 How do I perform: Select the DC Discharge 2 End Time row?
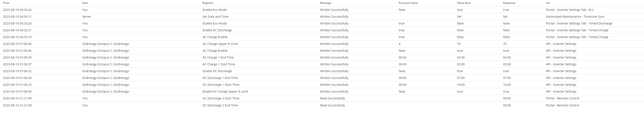click(322, 105)
